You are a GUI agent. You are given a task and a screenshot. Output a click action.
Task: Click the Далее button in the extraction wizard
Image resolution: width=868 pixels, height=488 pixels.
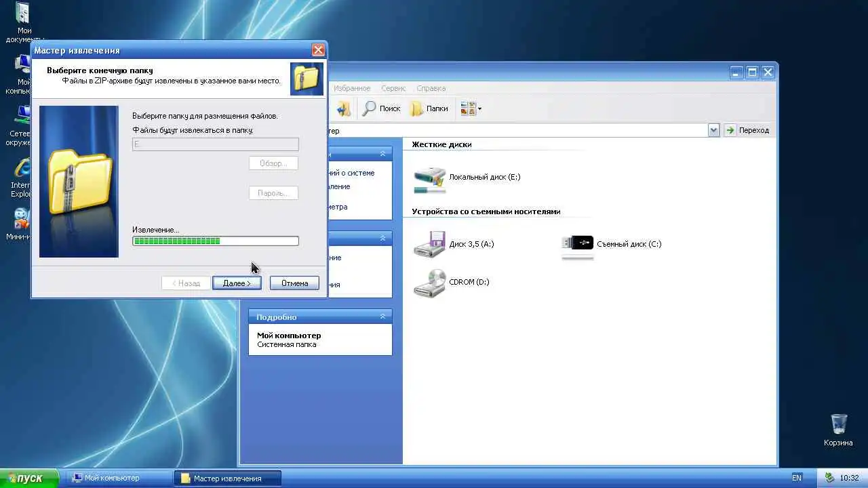237,283
